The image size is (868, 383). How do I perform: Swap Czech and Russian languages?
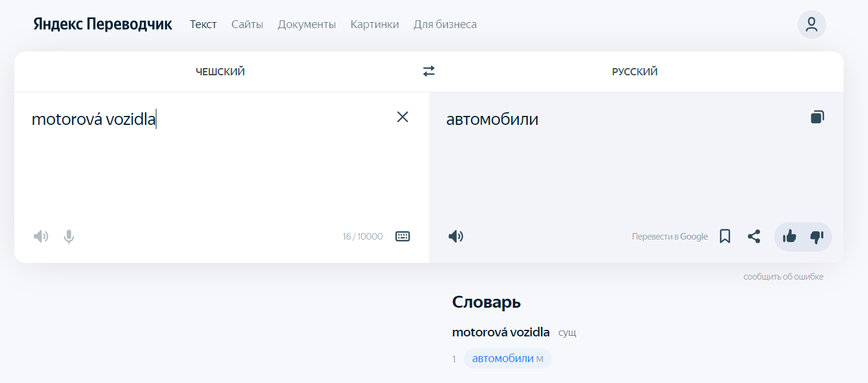tap(429, 72)
